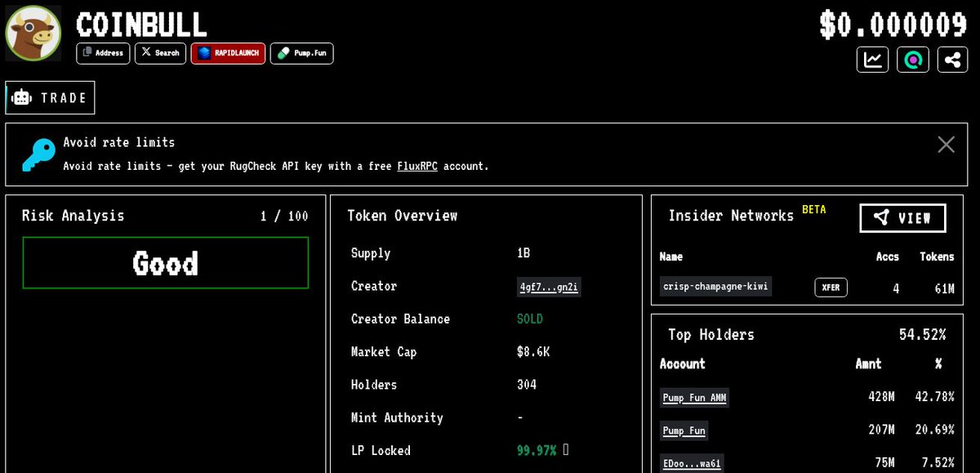Viewport: 980px width, 473px height.
Task: Click the 428M holder amount
Action: (x=881, y=397)
